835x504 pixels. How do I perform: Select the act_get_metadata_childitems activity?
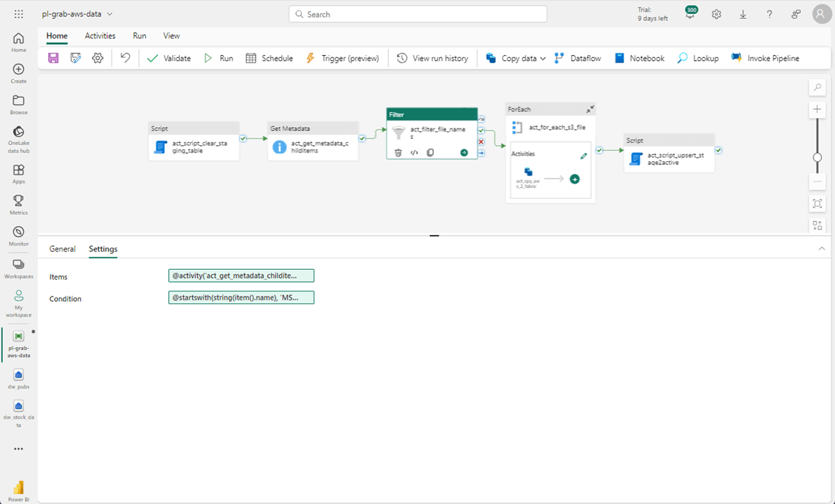click(312, 141)
